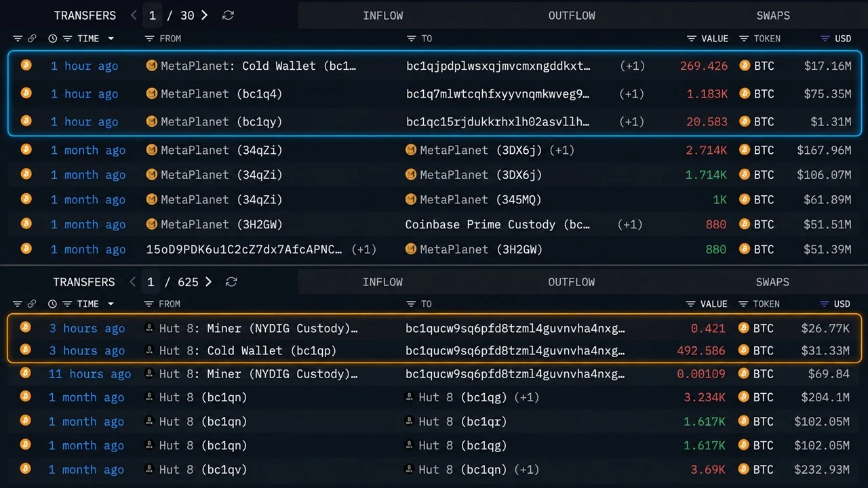The width and height of the screenshot is (868, 488).
Task: Switch to SWAPS tab in Hut 8 panel
Action: pos(772,282)
